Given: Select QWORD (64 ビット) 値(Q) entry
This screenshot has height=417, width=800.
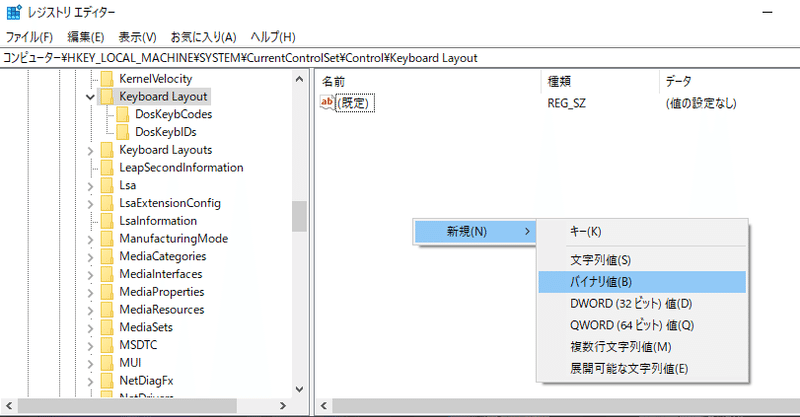Looking at the screenshot, I should pos(642,325).
